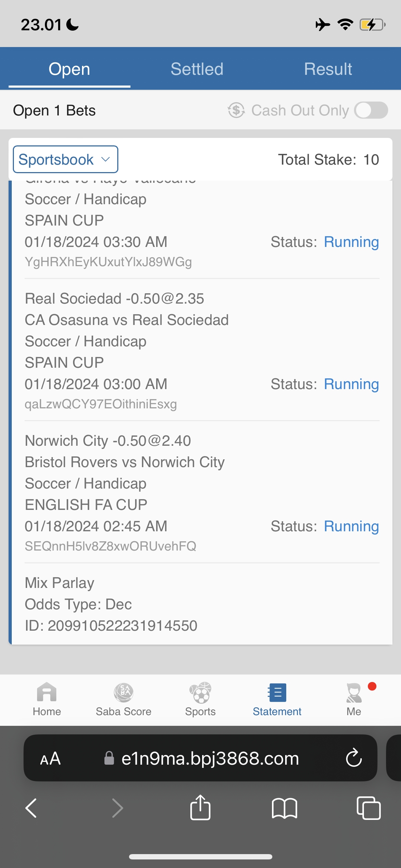Select the Open bets tab
Image resolution: width=401 pixels, height=868 pixels.
(69, 69)
